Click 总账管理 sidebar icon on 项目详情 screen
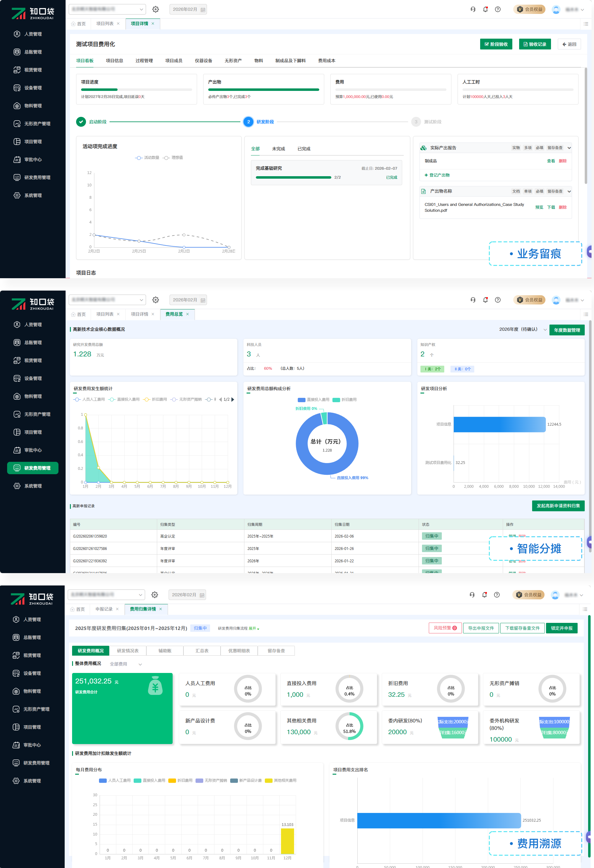The width and height of the screenshot is (594, 868). (17, 52)
